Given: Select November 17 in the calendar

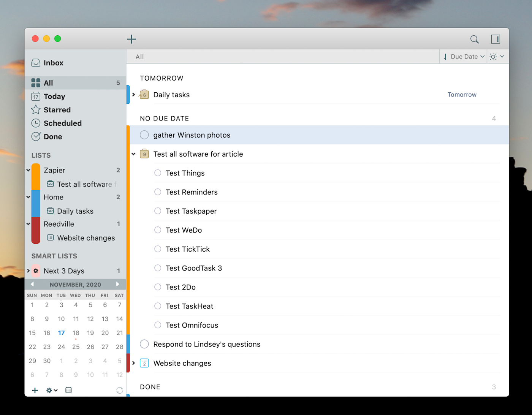Looking at the screenshot, I should coord(61,333).
